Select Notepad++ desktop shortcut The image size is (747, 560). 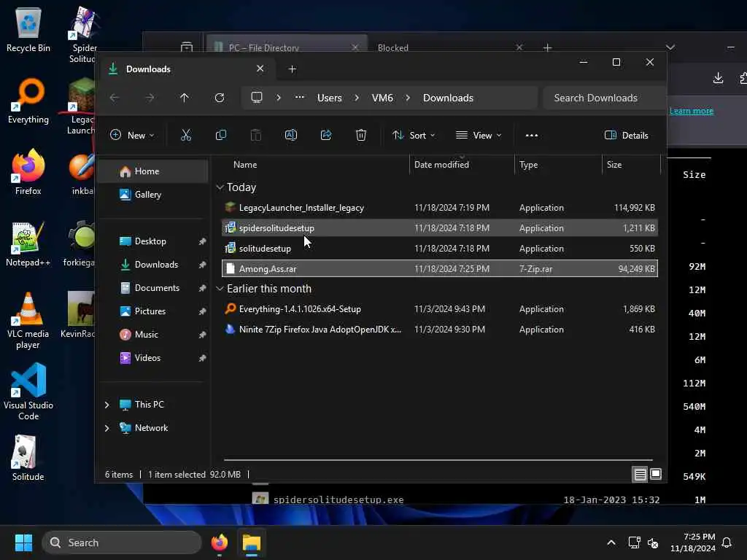point(28,244)
